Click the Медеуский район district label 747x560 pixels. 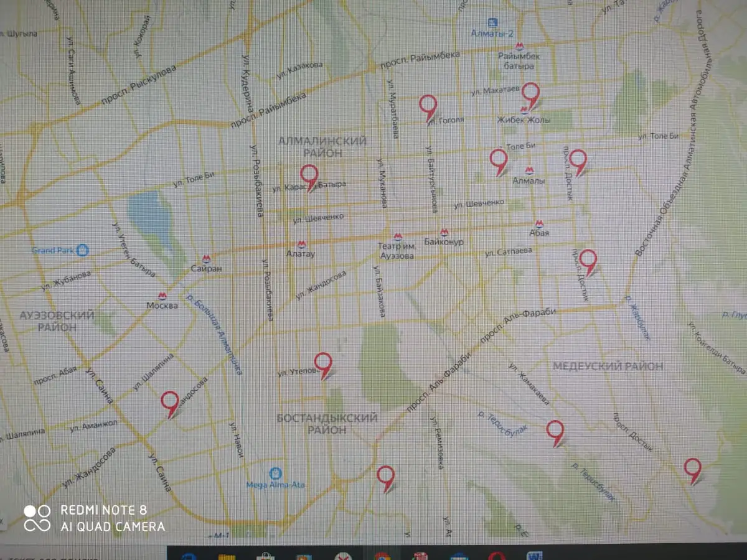[608, 366]
